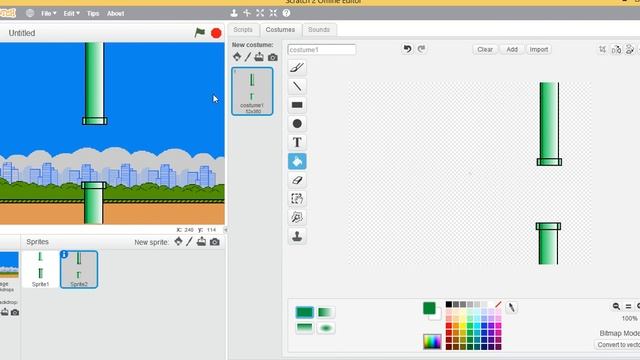
Task: Click the crop icon in paint editor
Action: (602, 49)
